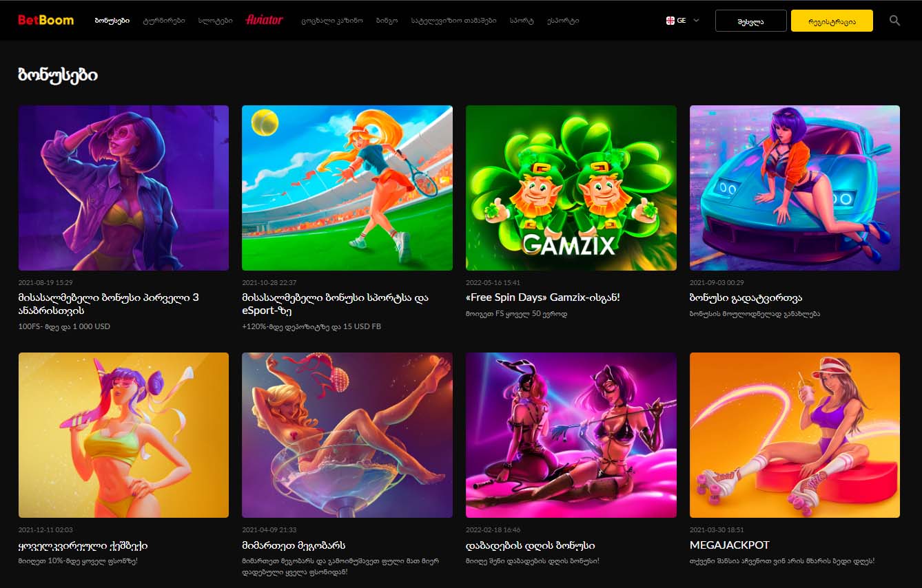This screenshot has height=588, width=922.
Task: Click the yellow რეგისტრაცია button
Action: pyautogui.click(x=832, y=21)
